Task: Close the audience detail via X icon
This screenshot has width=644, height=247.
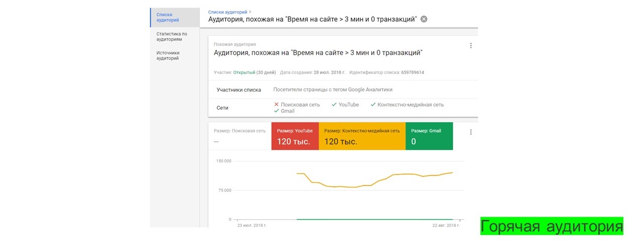Action: point(424,19)
